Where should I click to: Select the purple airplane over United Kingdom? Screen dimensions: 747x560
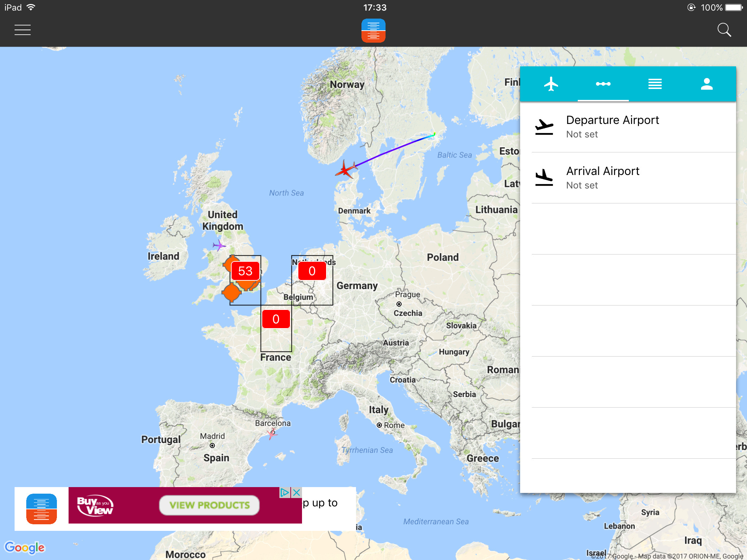coord(219,245)
